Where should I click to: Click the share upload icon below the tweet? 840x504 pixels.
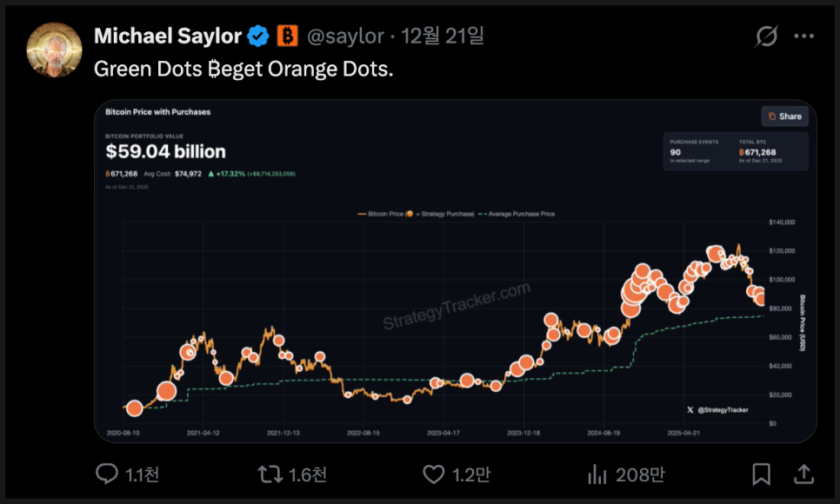click(x=804, y=474)
